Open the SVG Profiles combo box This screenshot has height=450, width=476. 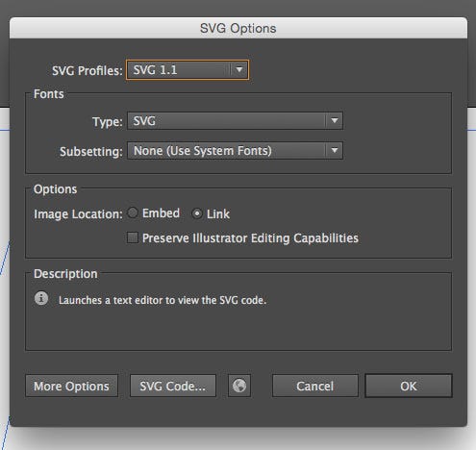188,70
